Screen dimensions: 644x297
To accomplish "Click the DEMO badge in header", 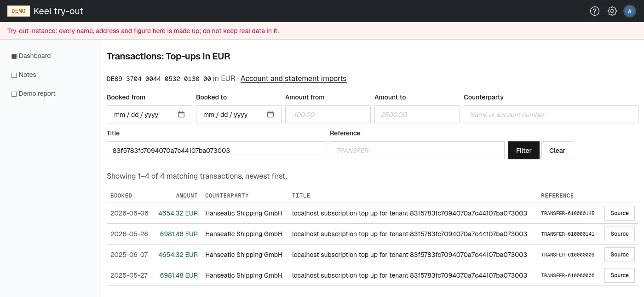I will [x=18, y=11].
